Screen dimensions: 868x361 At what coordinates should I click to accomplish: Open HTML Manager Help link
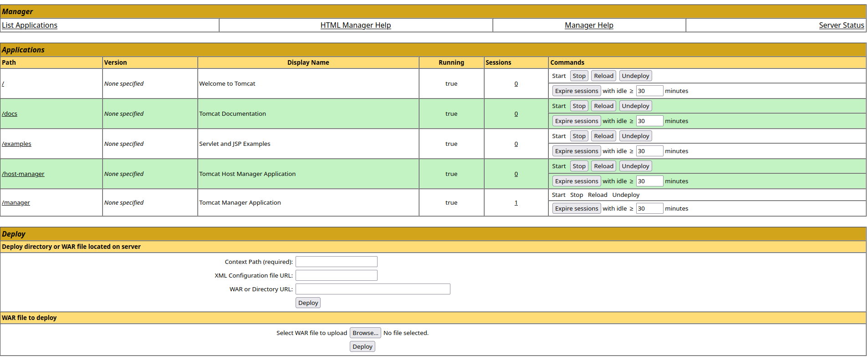click(x=356, y=26)
